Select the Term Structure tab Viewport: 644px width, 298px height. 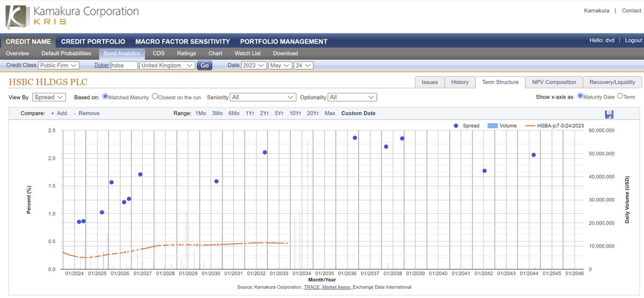[x=500, y=82]
